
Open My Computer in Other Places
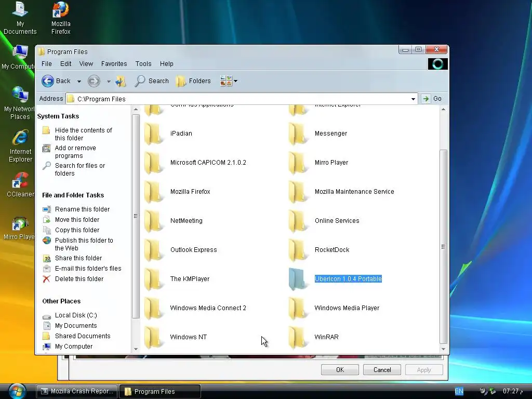click(74, 347)
